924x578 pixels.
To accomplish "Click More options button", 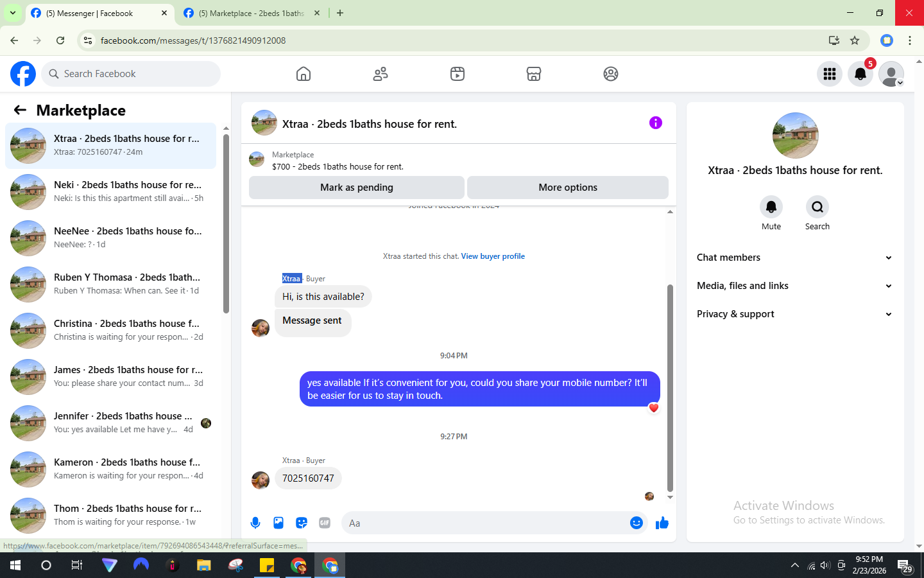I will coord(568,188).
